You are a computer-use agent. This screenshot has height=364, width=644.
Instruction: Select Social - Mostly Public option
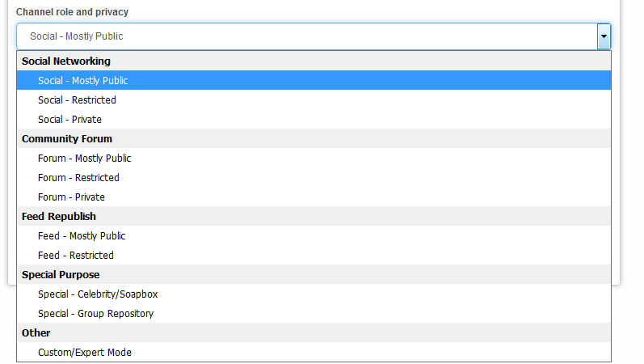[82, 81]
